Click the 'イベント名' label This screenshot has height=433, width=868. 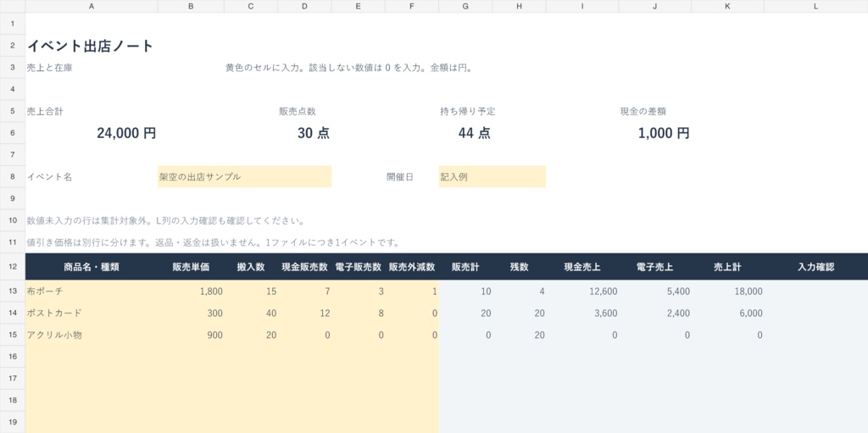click(x=49, y=177)
